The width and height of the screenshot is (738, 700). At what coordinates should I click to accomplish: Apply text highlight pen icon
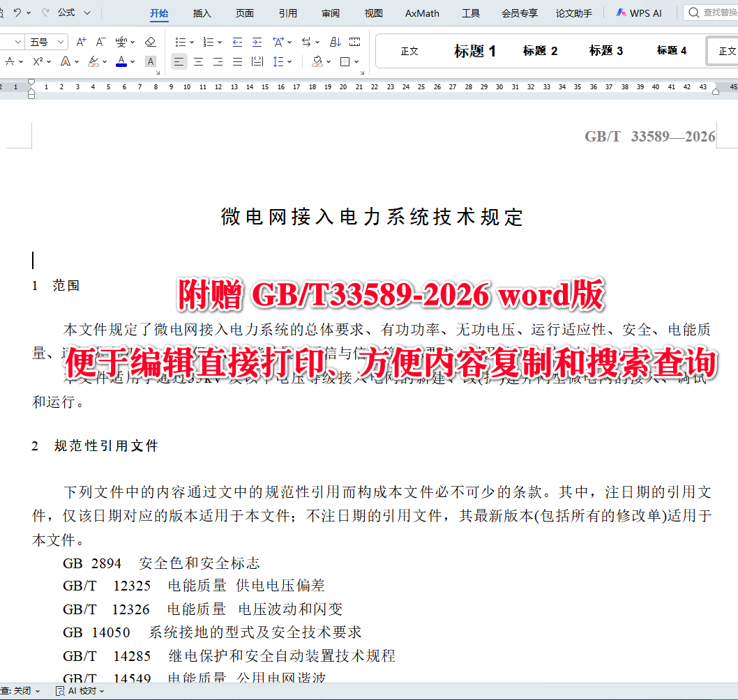[x=93, y=61]
